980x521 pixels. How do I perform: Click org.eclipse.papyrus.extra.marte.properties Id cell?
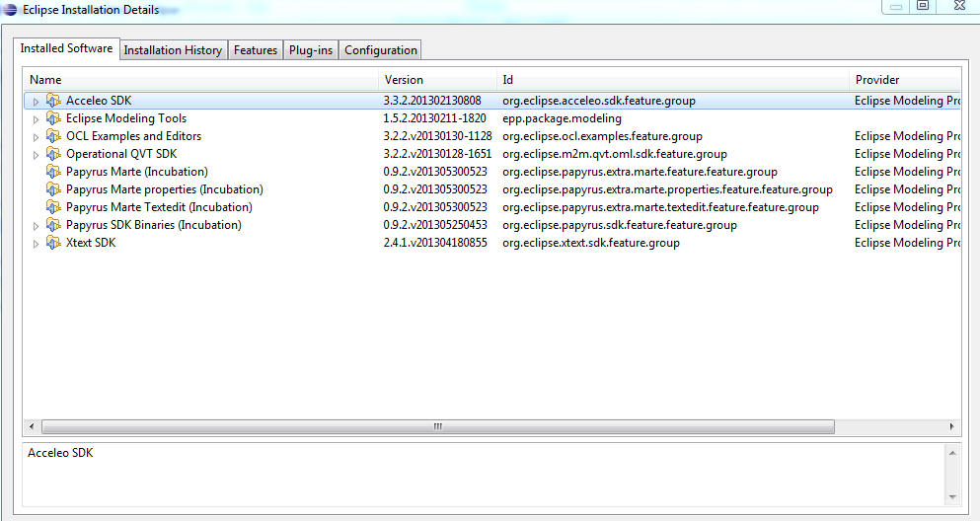(x=667, y=189)
